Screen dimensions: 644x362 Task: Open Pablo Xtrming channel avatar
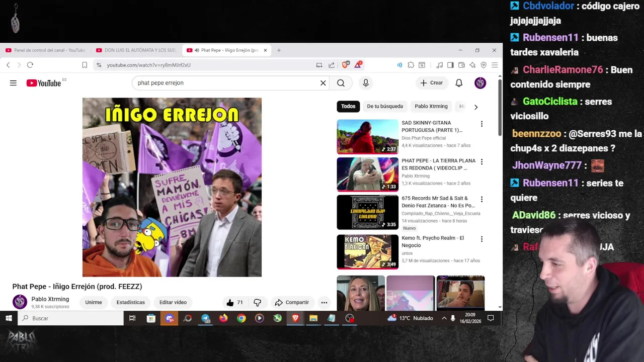[20, 302]
